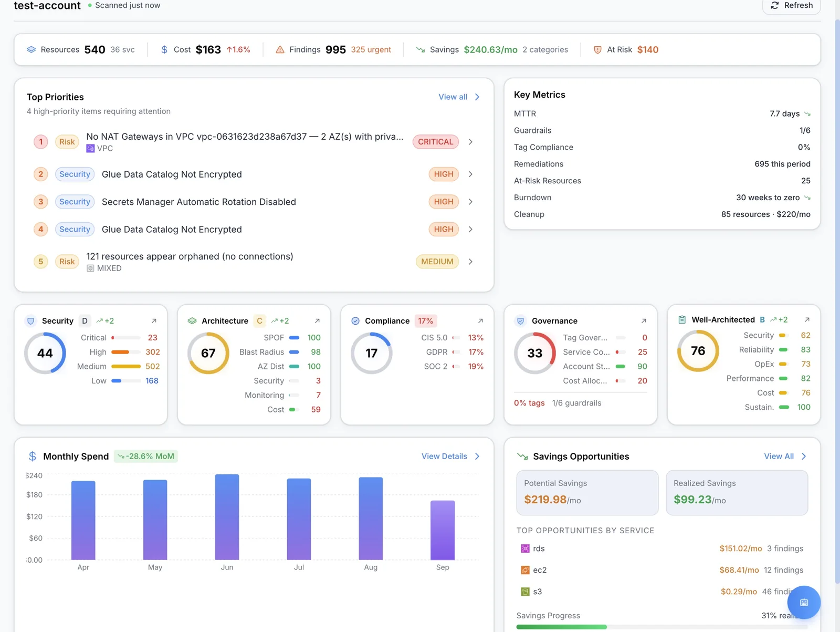
Task: Click the CRITICAL severity badge
Action: pyautogui.click(x=435, y=142)
